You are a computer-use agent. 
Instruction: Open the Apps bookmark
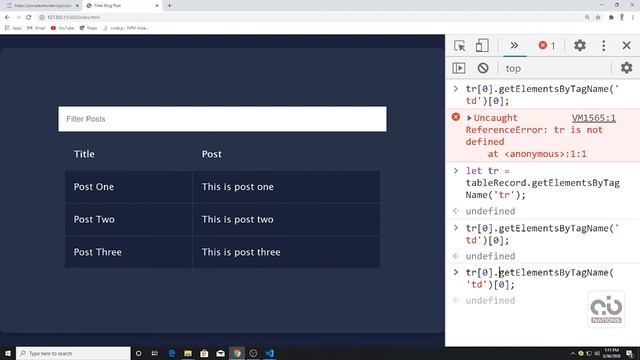coord(13,28)
